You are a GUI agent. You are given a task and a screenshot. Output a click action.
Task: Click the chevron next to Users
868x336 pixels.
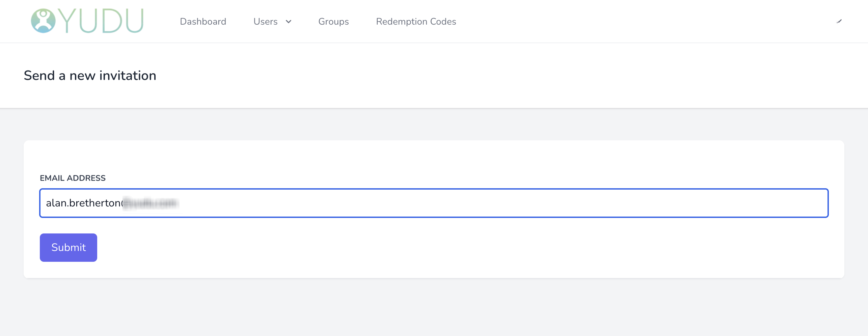click(289, 22)
